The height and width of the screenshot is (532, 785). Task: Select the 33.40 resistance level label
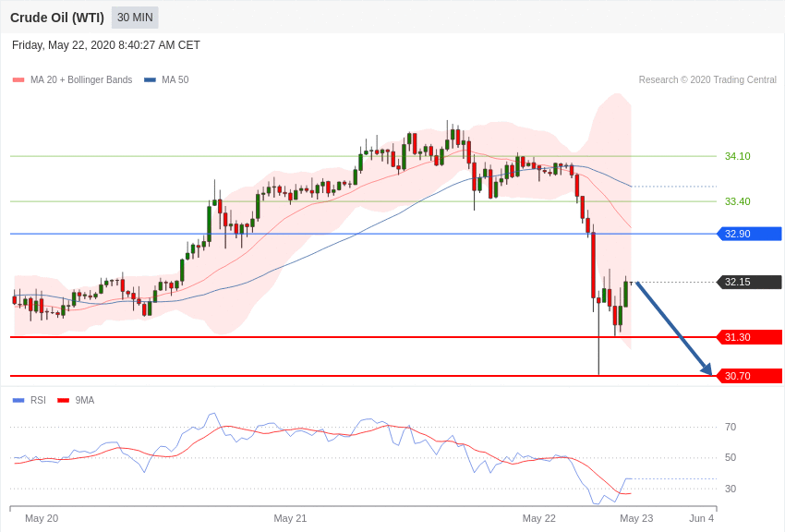738,201
